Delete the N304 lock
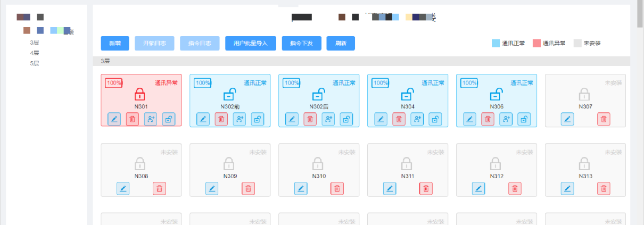The width and height of the screenshot is (644, 225). pyautogui.click(x=399, y=119)
